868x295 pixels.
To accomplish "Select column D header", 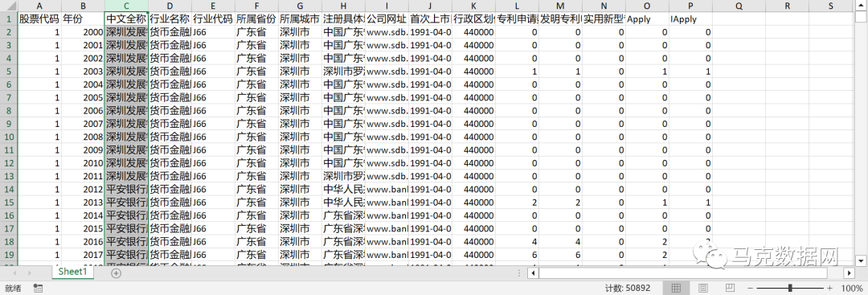I will point(170,6).
